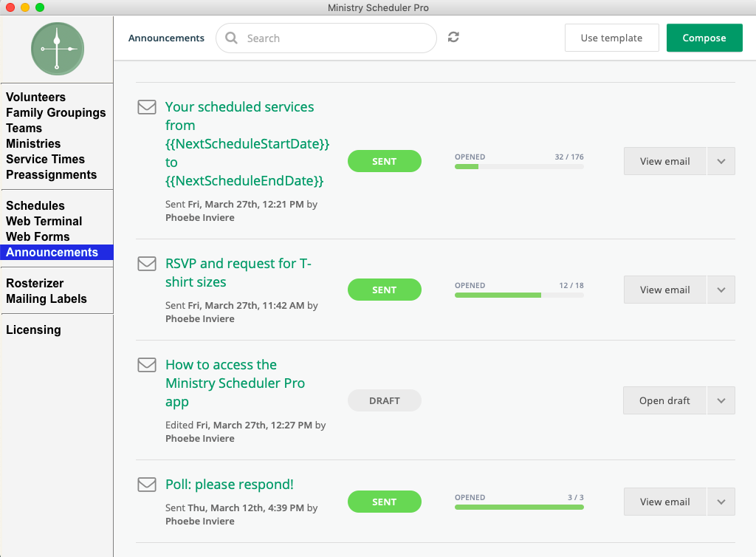
Task: Expand the options arrow next to Open draft
Action: pos(721,400)
